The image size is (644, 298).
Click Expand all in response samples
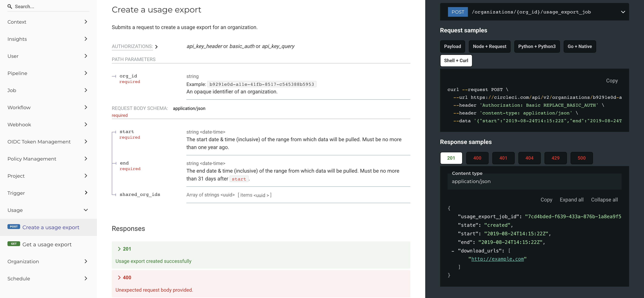click(x=571, y=200)
